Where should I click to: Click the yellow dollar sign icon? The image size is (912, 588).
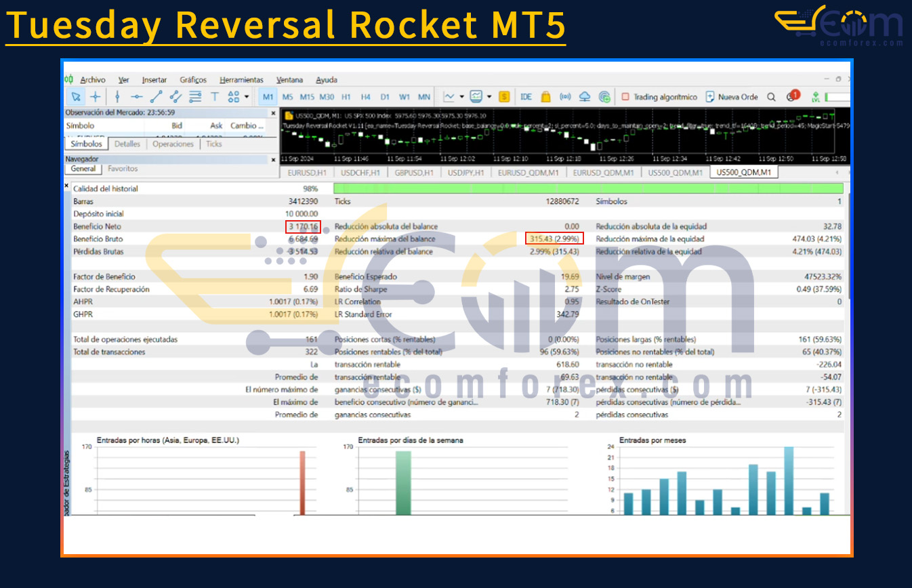(504, 97)
